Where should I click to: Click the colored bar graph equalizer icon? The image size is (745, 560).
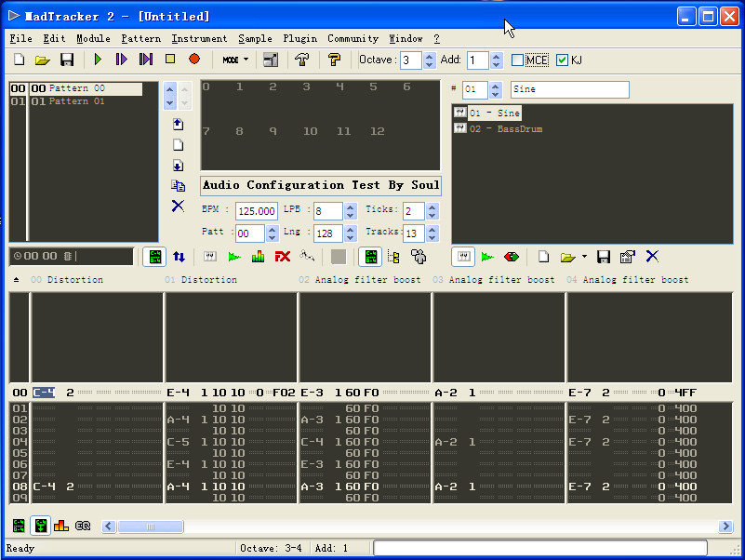259,256
